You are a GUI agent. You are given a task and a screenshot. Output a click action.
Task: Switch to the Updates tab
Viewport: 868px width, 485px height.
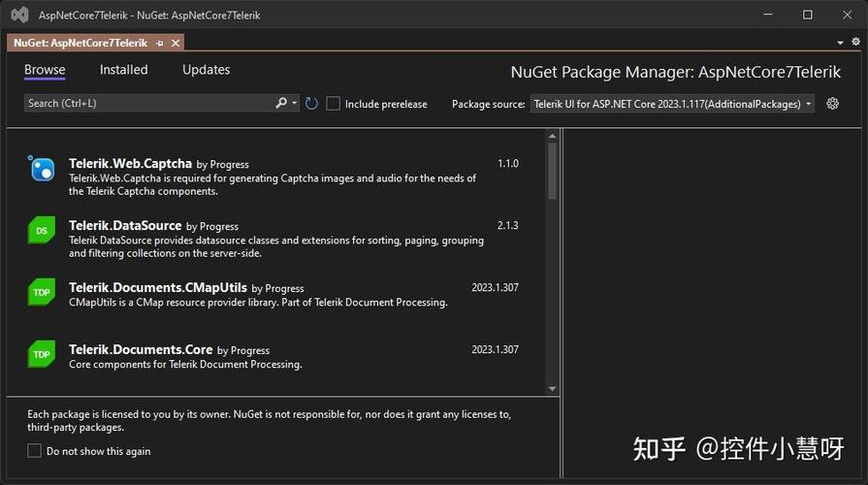coord(206,70)
